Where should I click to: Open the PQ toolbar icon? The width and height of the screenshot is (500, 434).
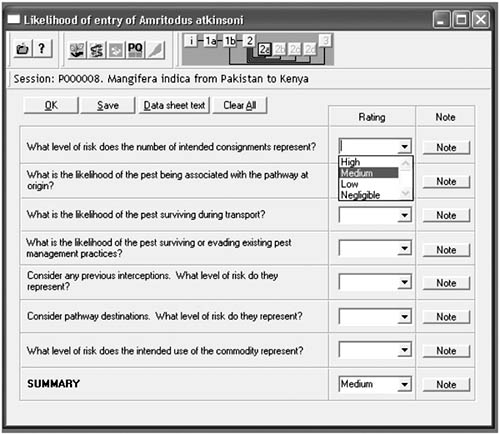point(135,50)
